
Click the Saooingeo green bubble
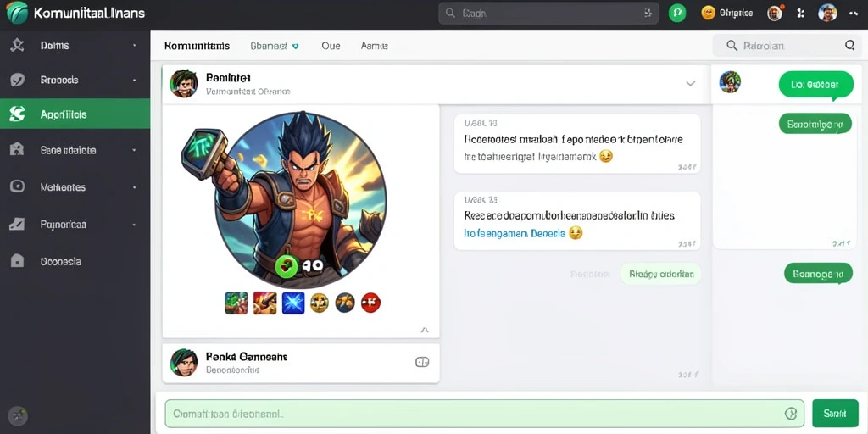pyautogui.click(x=815, y=125)
